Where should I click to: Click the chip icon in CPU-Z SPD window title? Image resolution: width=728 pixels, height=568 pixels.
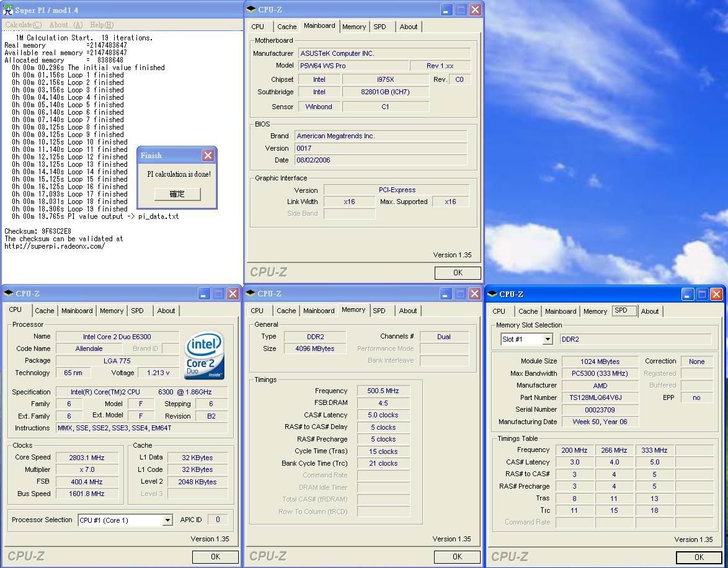point(492,293)
